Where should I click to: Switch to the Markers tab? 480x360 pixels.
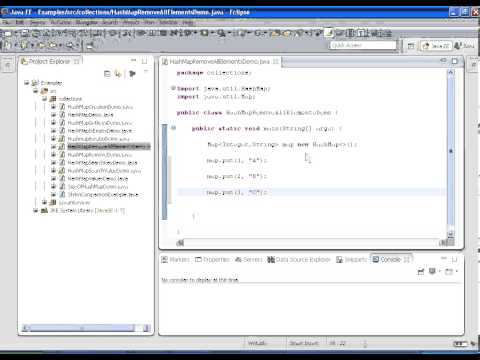pos(176,259)
